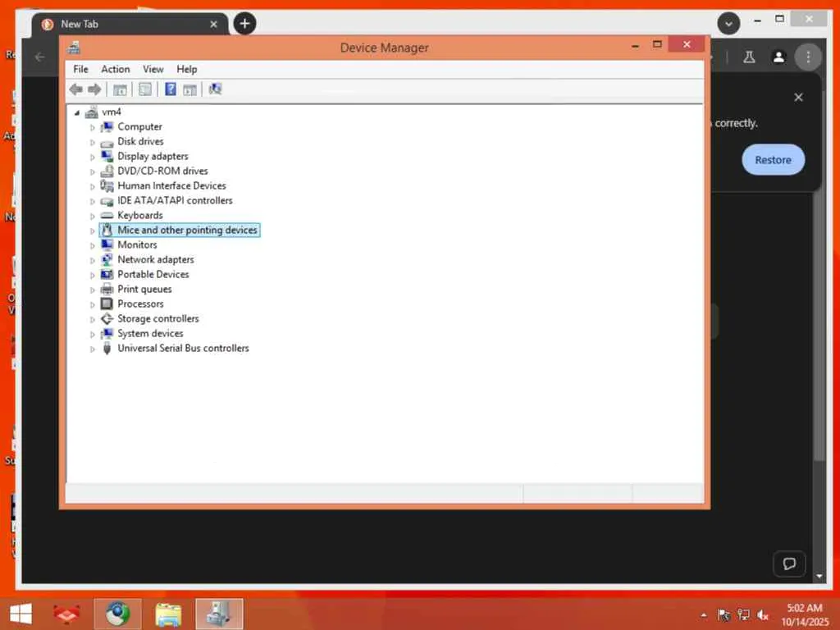840x630 pixels.
Task: Click the blue Help toolbar icon
Action: (171, 89)
